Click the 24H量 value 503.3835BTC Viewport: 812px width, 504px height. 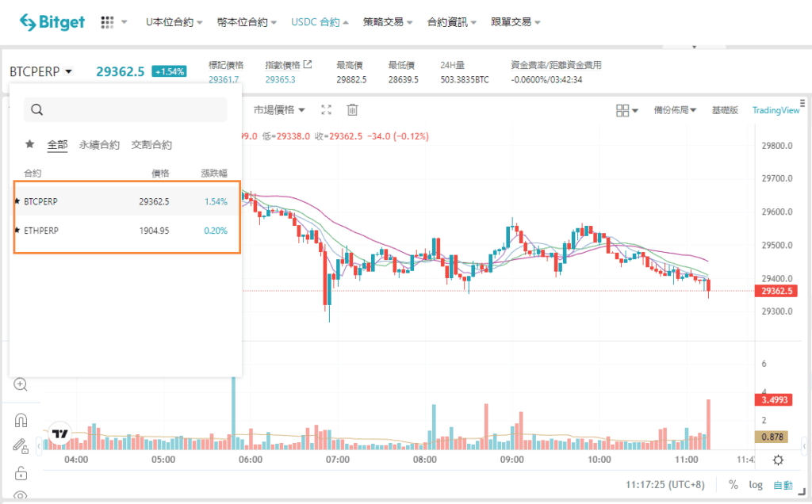[x=465, y=80]
